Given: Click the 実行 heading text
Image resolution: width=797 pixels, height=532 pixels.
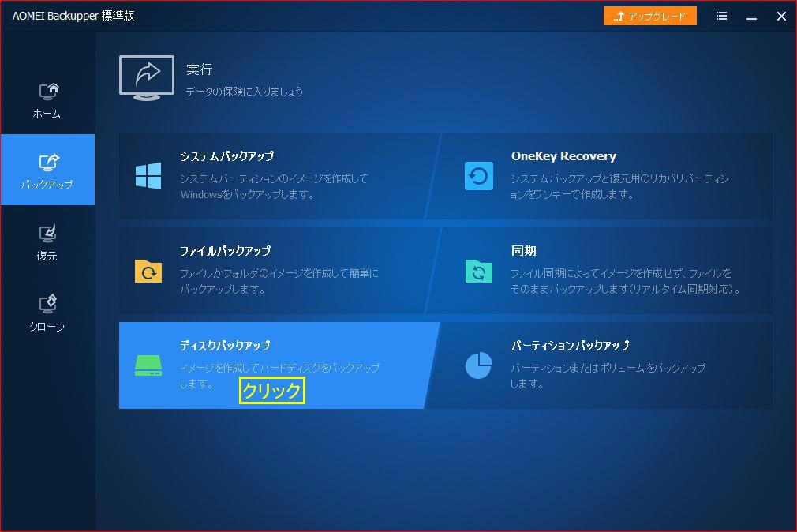Looking at the screenshot, I should pos(199,69).
